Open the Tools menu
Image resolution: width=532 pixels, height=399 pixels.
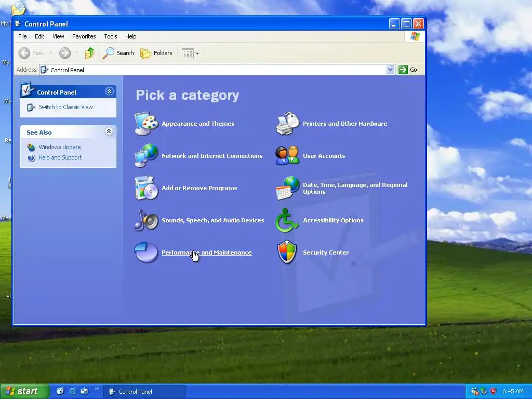point(111,36)
